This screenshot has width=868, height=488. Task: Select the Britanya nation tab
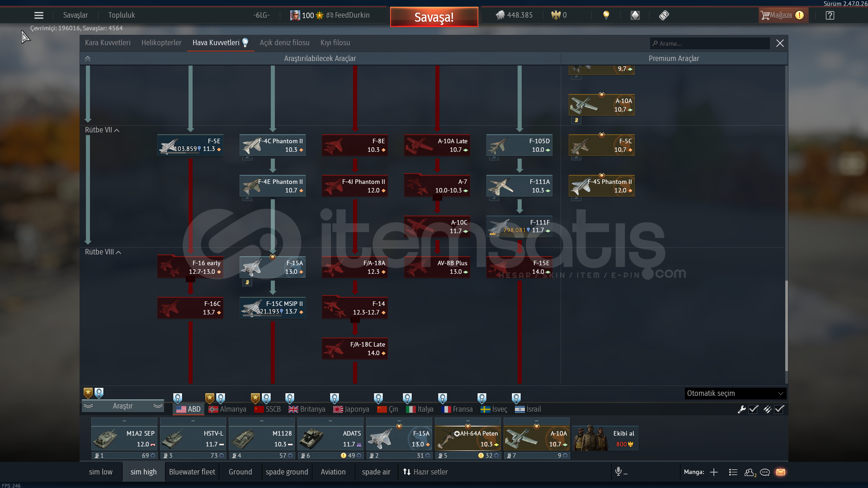(x=307, y=409)
